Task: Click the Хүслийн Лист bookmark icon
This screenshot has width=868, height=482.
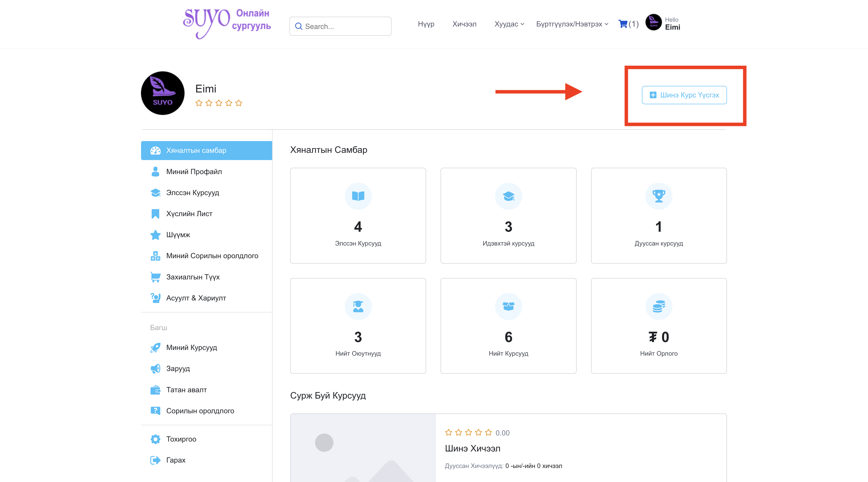Action: tap(155, 214)
